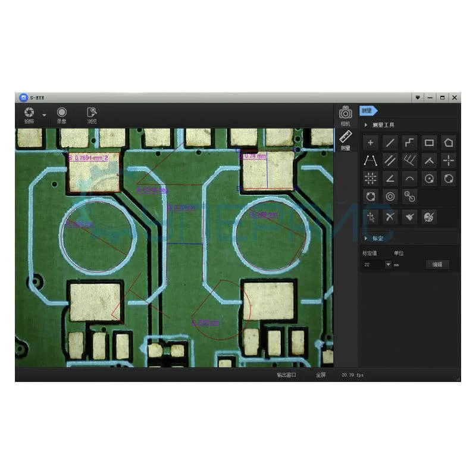Collapse the 标定 calibration section
The height and width of the screenshot is (476, 476).
(365, 238)
